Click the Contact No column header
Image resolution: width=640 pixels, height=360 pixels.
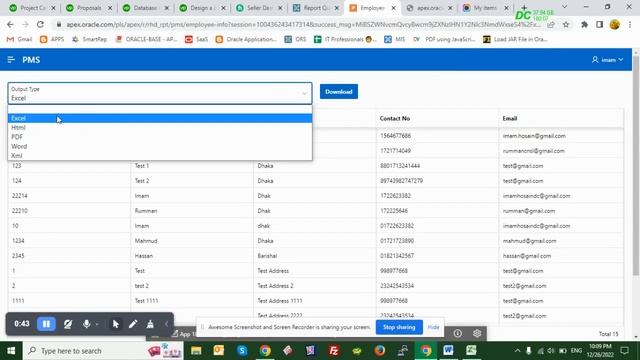tap(395, 118)
